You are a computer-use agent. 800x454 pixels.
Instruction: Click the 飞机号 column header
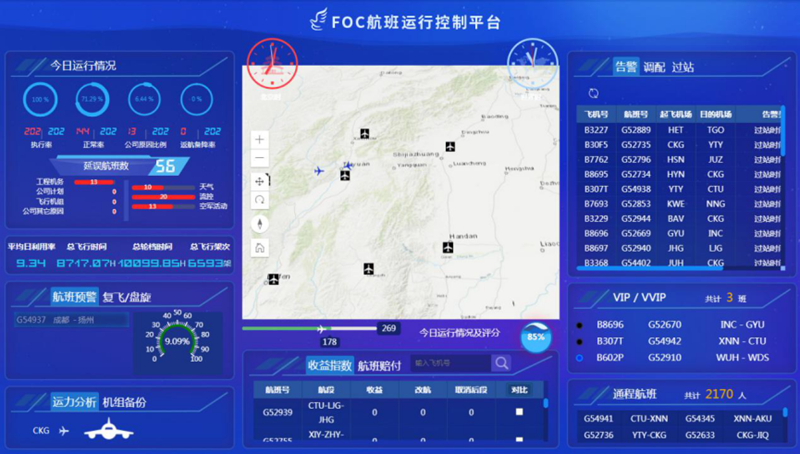click(x=596, y=114)
